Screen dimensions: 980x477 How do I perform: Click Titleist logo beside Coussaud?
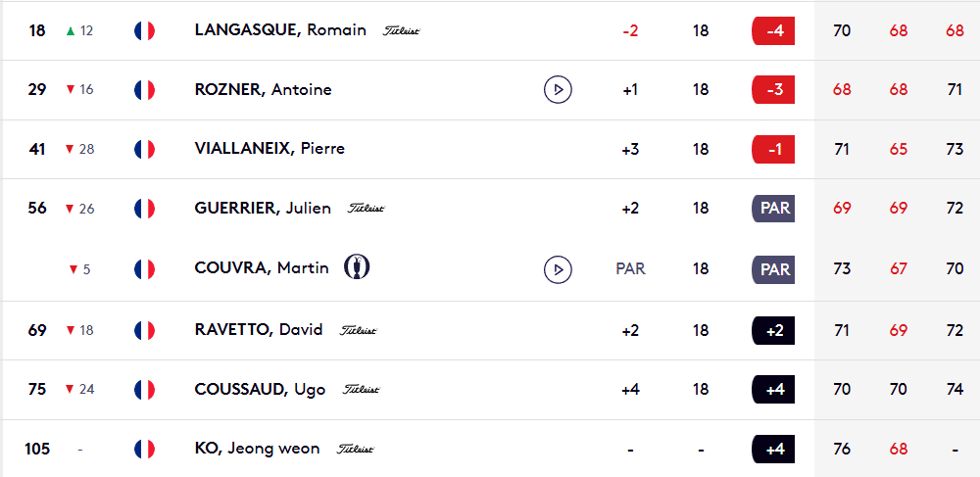pyautogui.click(x=361, y=390)
